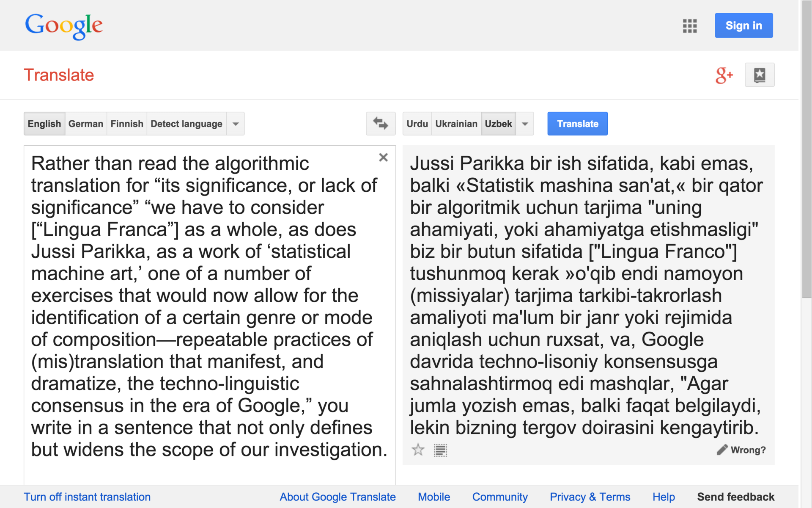Click the Google logo
Image resolution: width=812 pixels, height=508 pixels.
[64, 25]
